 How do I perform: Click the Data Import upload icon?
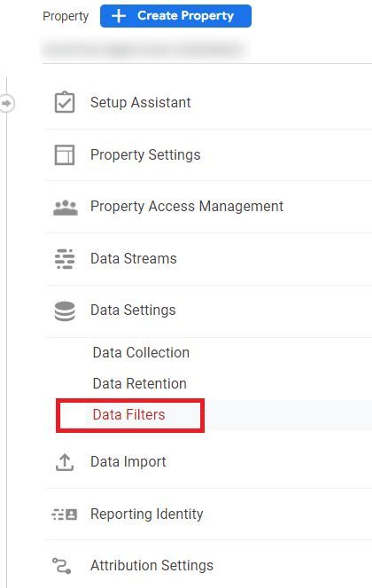coord(65,462)
